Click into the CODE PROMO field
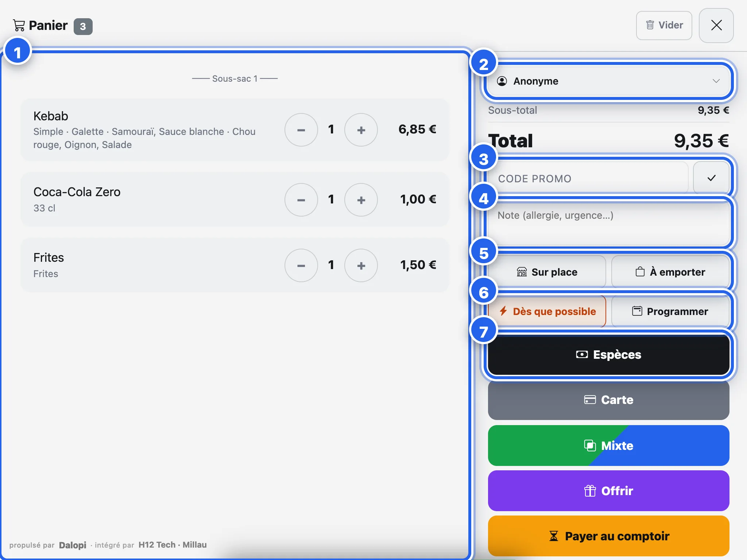747x560 pixels. pos(588,178)
